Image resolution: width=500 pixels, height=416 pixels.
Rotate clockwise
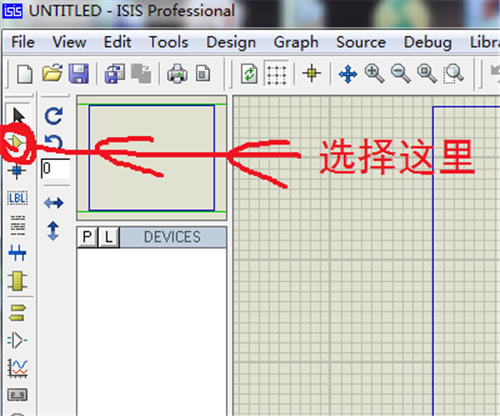pos(53,116)
